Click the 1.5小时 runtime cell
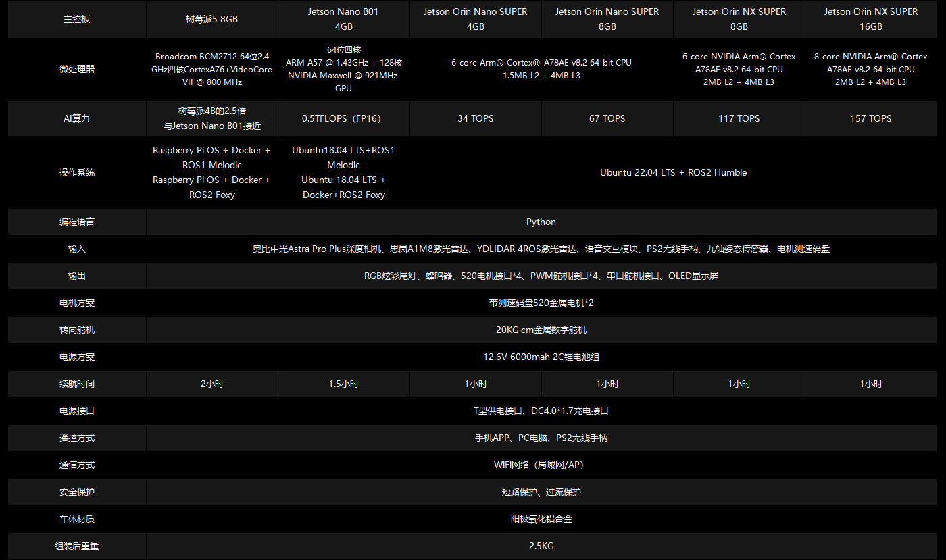Viewport: 946px width, 560px height. point(343,384)
